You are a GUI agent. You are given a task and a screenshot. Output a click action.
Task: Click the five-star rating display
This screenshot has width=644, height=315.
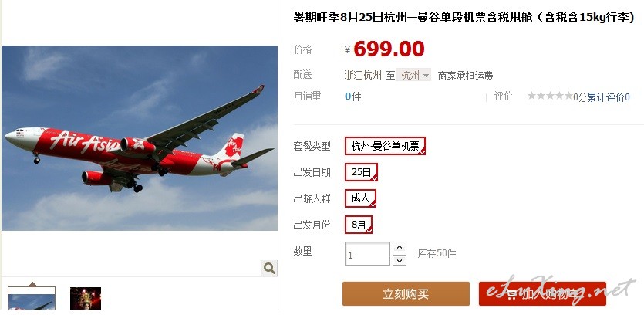point(550,97)
